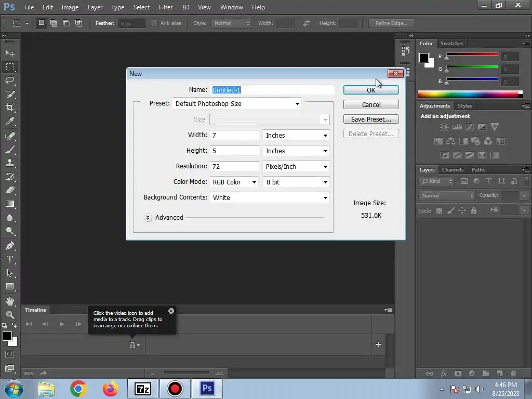Select the Blur tool
Screen dimensions: 532x399
pos(10,218)
